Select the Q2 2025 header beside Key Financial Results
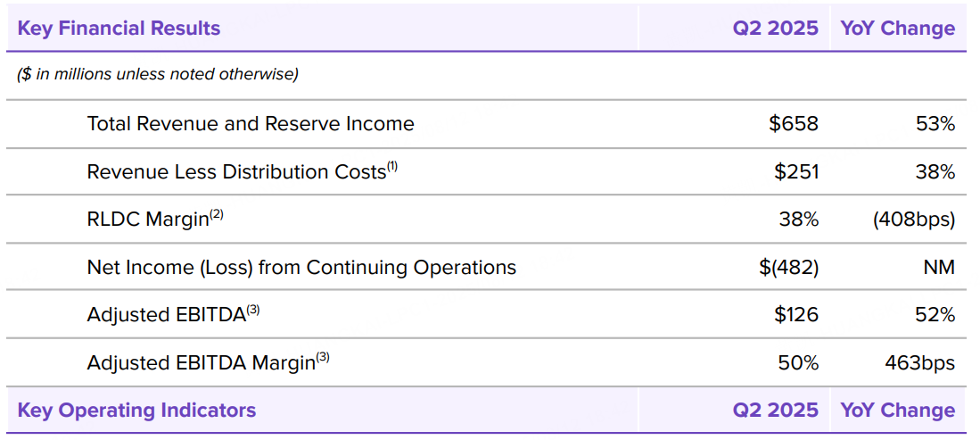 pos(775,29)
